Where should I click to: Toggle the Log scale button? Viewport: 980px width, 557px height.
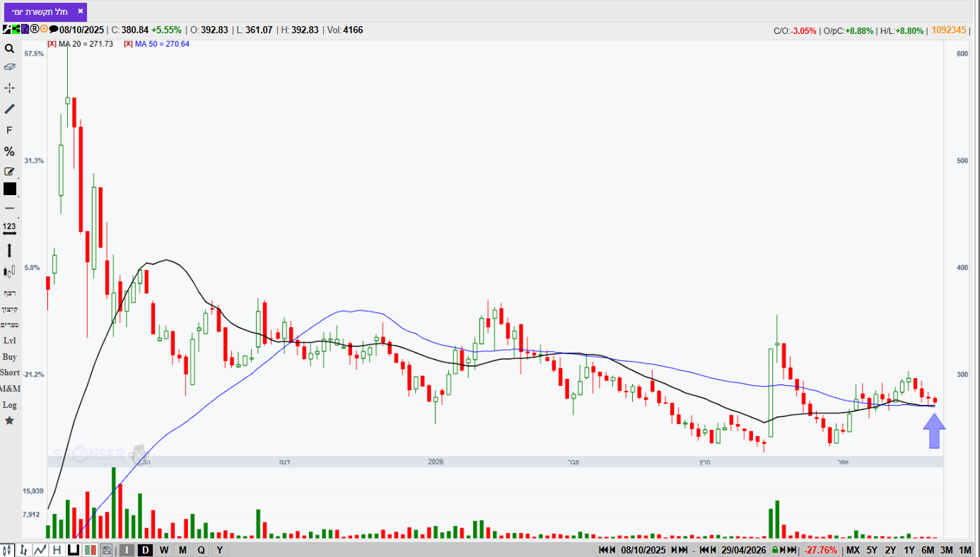pyautogui.click(x=9, y=405)
